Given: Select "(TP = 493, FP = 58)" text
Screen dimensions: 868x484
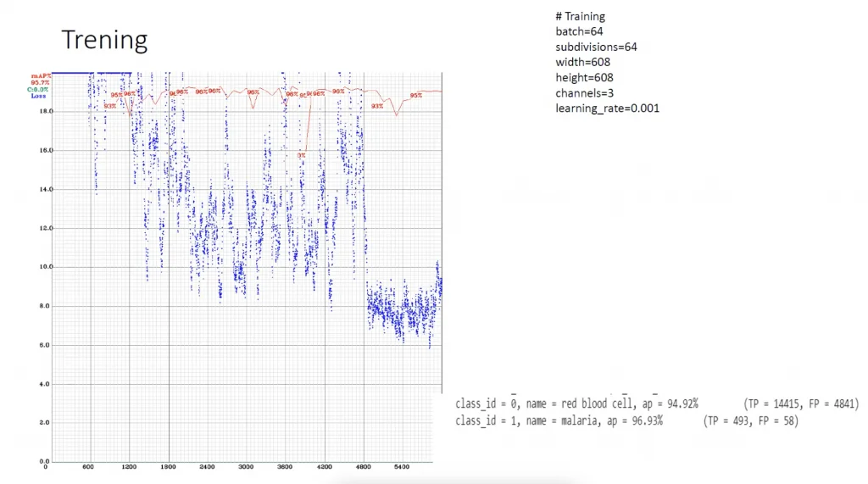Looking at the screenshot, I should 751,421.
